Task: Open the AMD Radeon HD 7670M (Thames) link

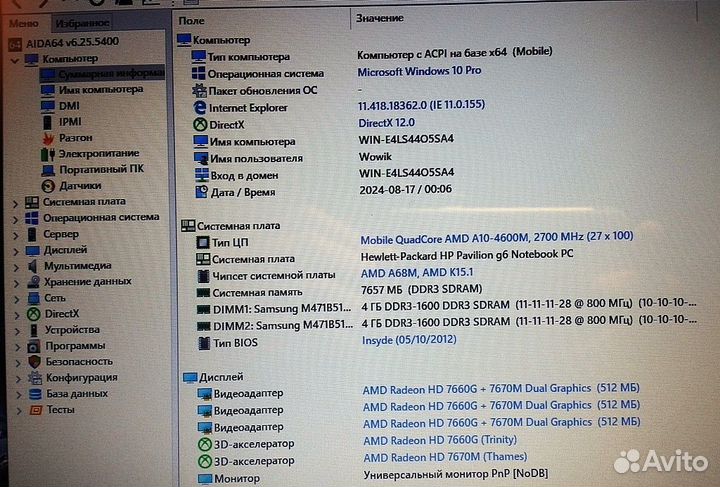Action: point(445,457)
